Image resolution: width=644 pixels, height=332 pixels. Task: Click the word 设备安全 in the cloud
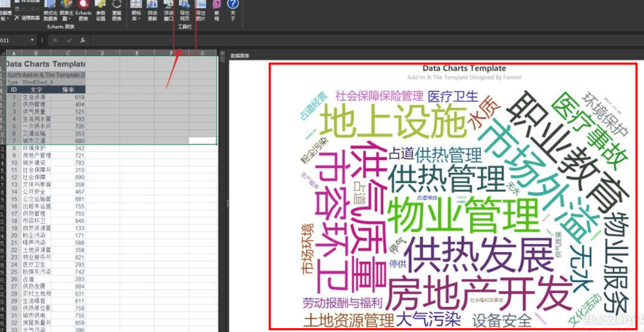[502, 321]
